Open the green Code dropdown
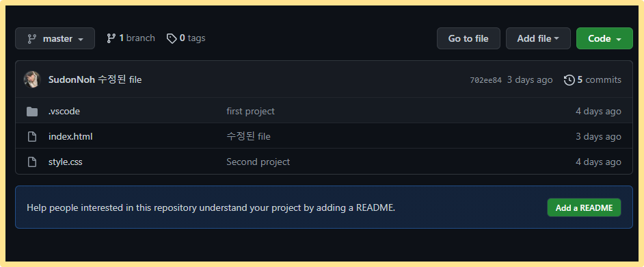 click(604, 38)
